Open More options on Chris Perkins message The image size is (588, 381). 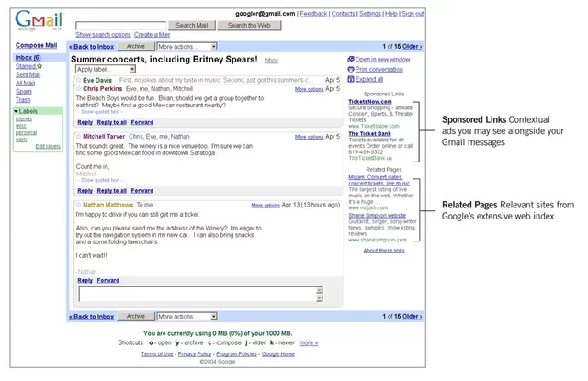(x=309, y=89)
